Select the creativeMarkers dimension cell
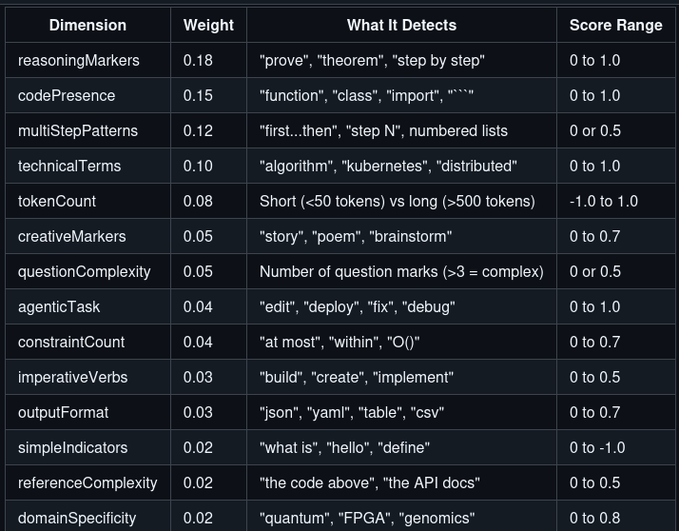Image resolution: width=679 pixels, height=531 pixels. (x=72, y=236)
